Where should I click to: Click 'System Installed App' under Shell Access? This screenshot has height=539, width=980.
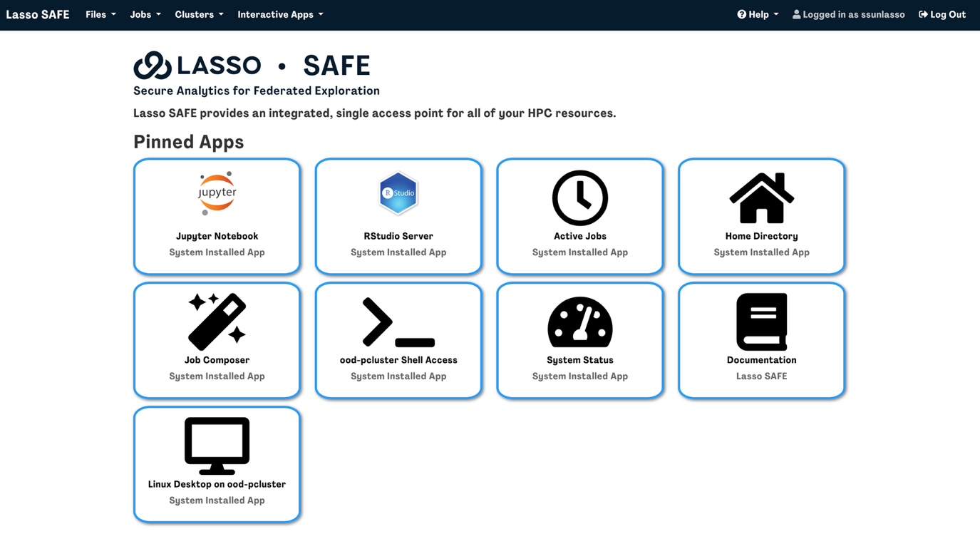click(398, 376)
